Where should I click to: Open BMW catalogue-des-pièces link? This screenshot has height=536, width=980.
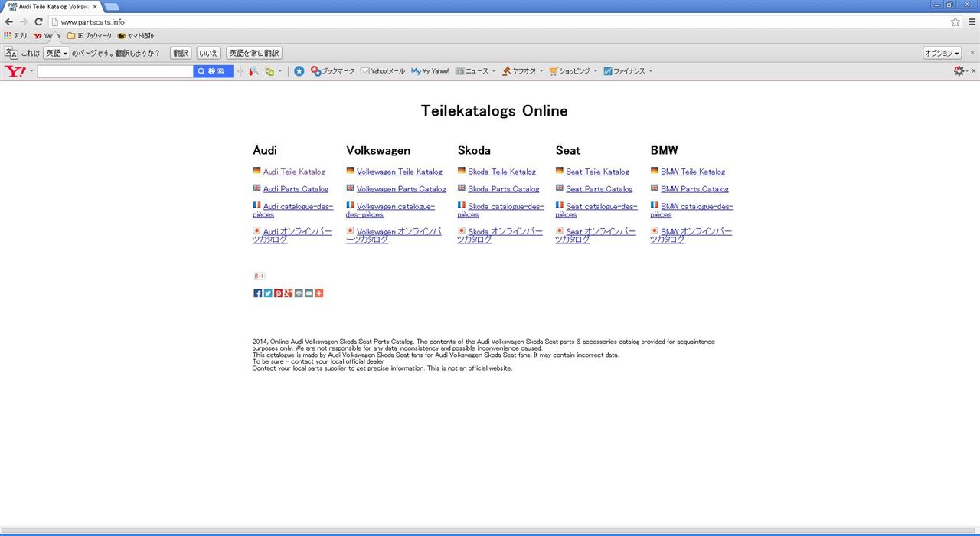[x=692, y=211]
